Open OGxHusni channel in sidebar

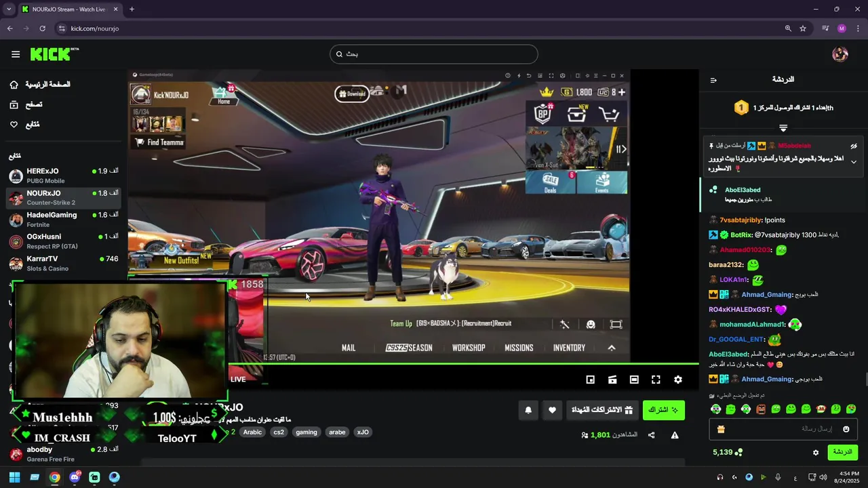coord(64,241)
